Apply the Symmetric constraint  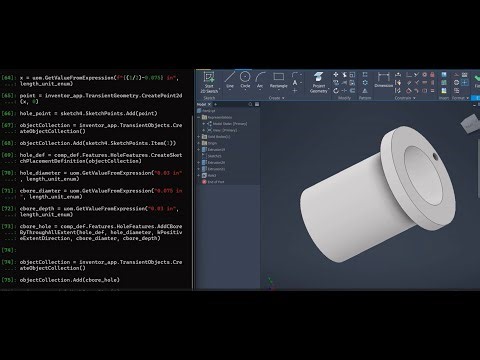pos(424,90)
